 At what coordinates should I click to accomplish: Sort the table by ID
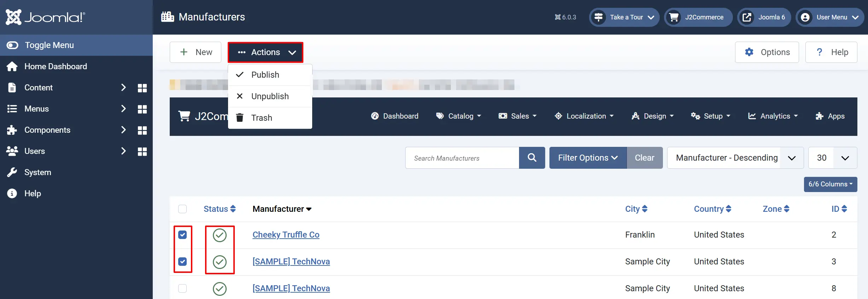839,209
